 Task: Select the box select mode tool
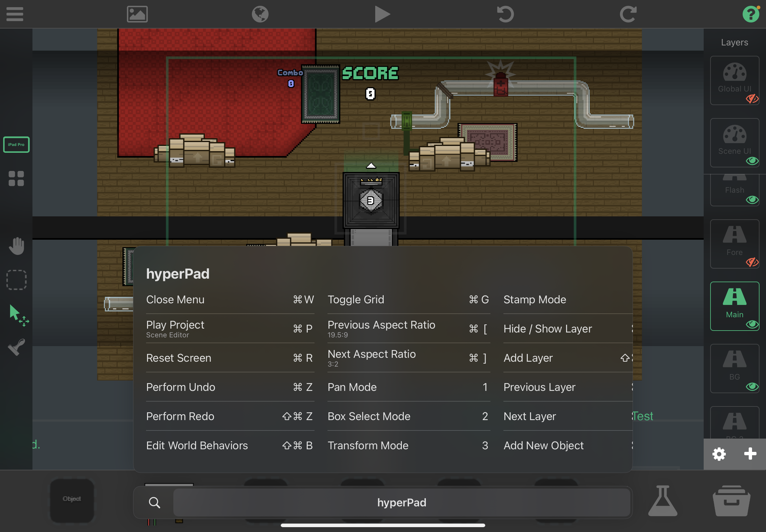16,280
